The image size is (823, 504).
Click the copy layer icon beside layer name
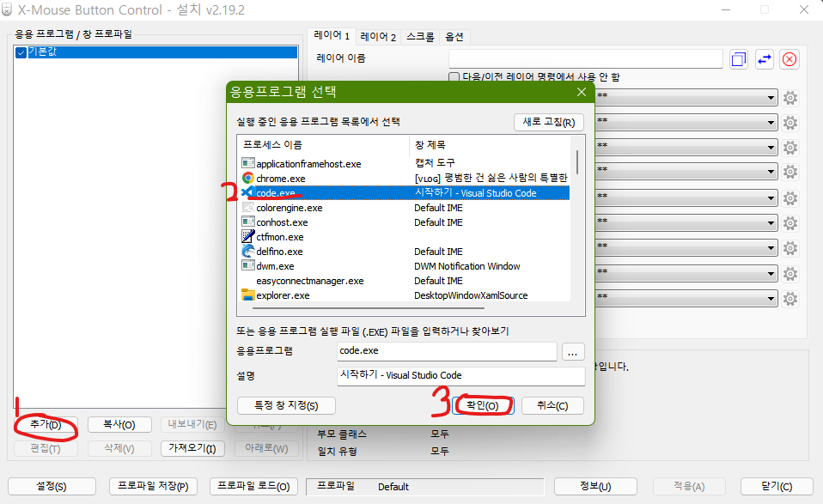click(739, 59)
